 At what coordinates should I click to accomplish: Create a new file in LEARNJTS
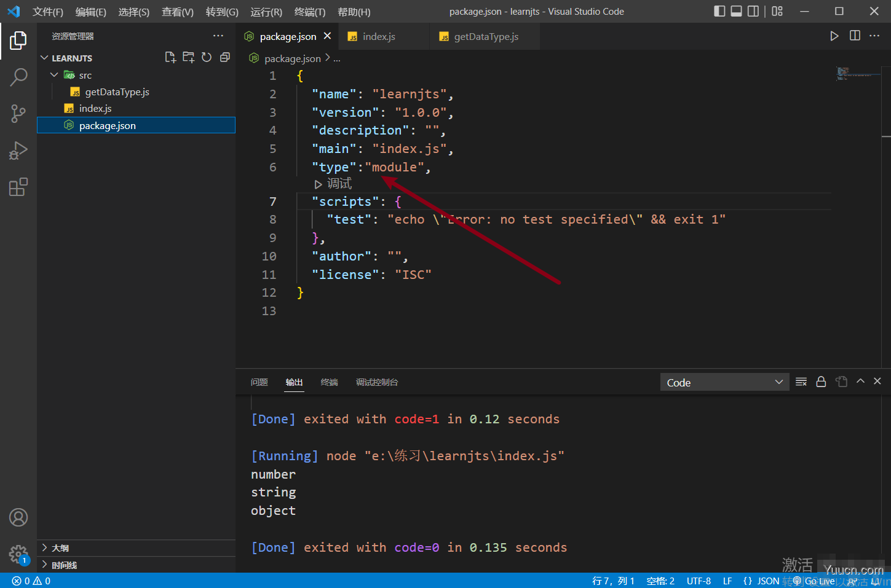(170, 57)
